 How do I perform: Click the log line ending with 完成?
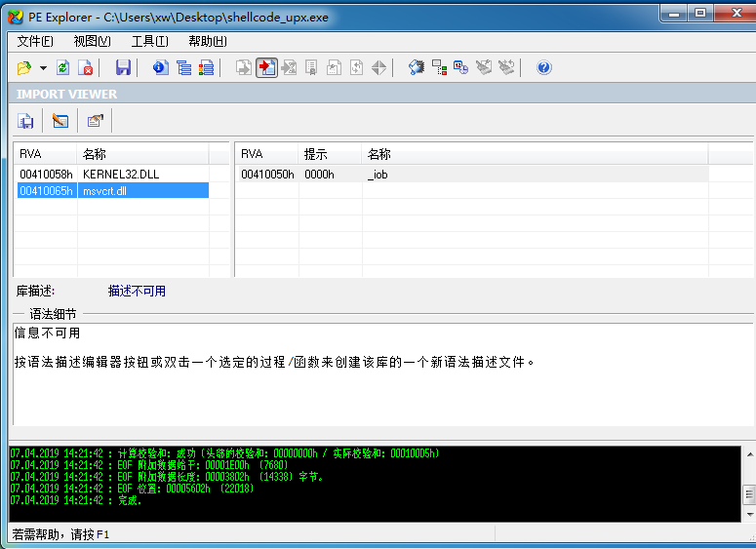(76, 500)
